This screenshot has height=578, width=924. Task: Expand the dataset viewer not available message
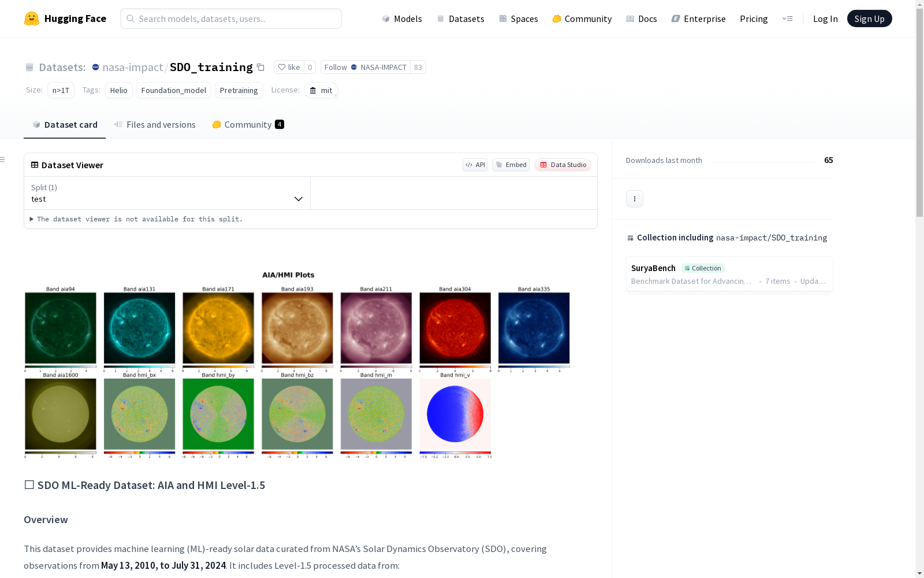(136, 219)
